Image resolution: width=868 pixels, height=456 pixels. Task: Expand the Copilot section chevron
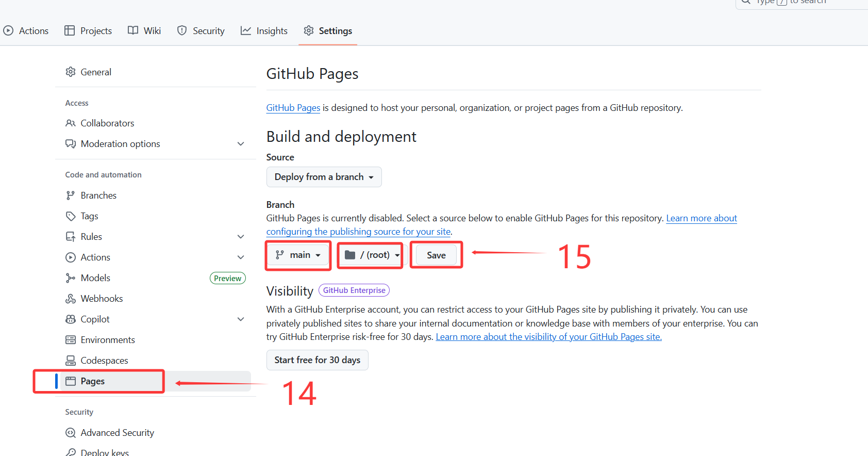click(241, 319)
